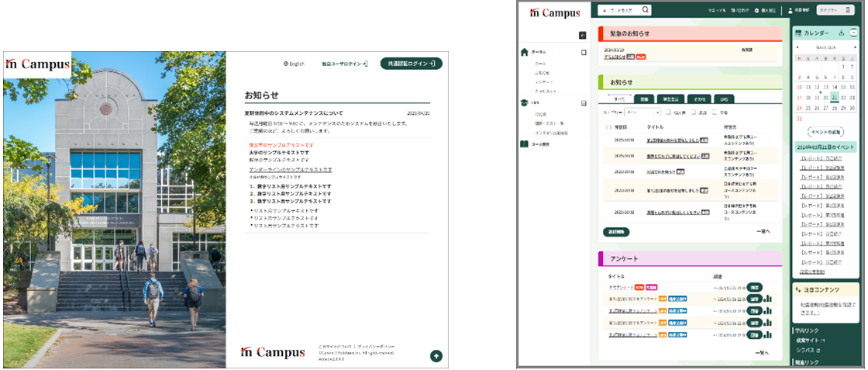Image resolution: width=868 pixels, height=370 pixels.
Task: Collapse the LMS menu section toggle
Action: 583,103
